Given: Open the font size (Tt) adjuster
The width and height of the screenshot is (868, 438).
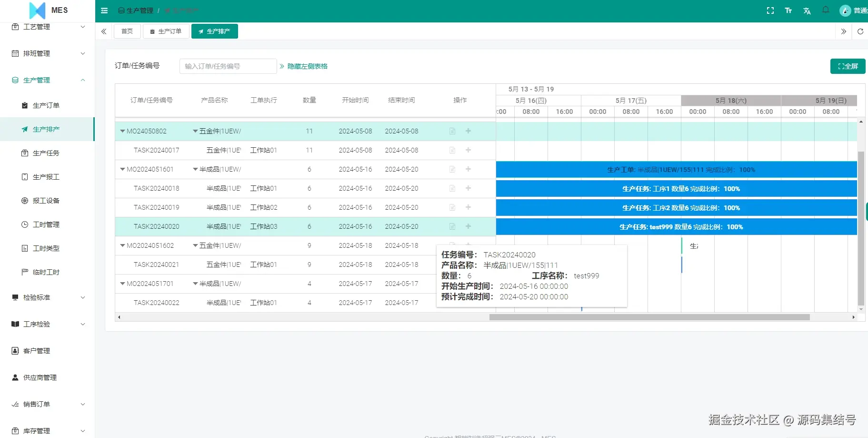Looking at the screenshot, I should [788, 10].
